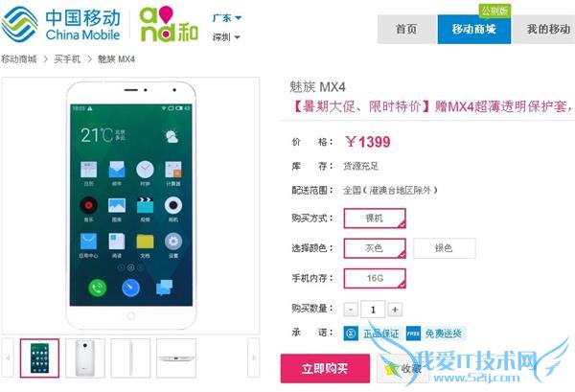The height and width of the screenshot is (392, 575).
Task: Select 16G phone memory option
Action: 375,278
